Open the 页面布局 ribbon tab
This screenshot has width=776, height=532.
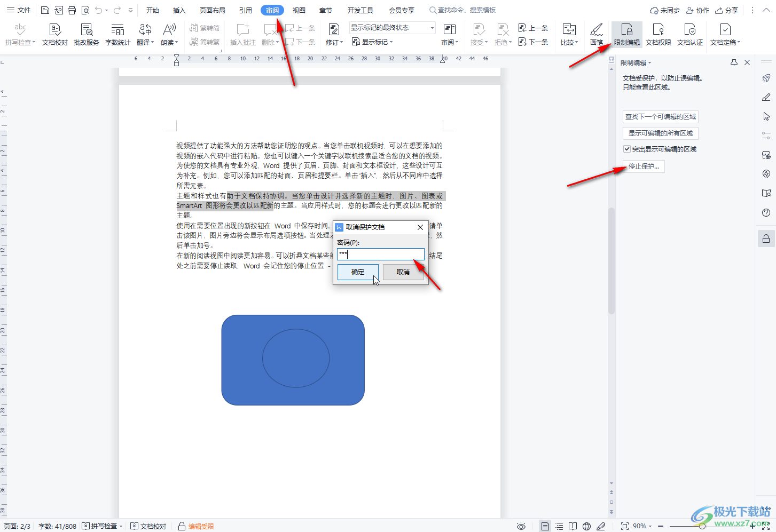tap(213, 10)
